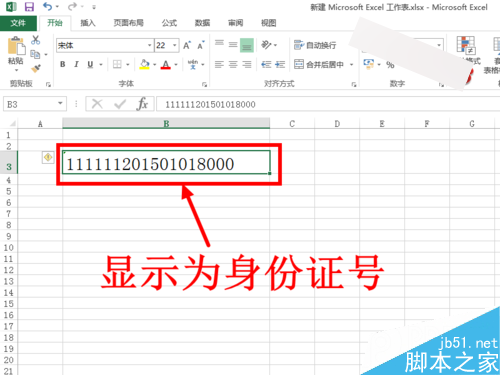
Task: Switch to the 视图 View tab
Action: click(x=269, y=23)
